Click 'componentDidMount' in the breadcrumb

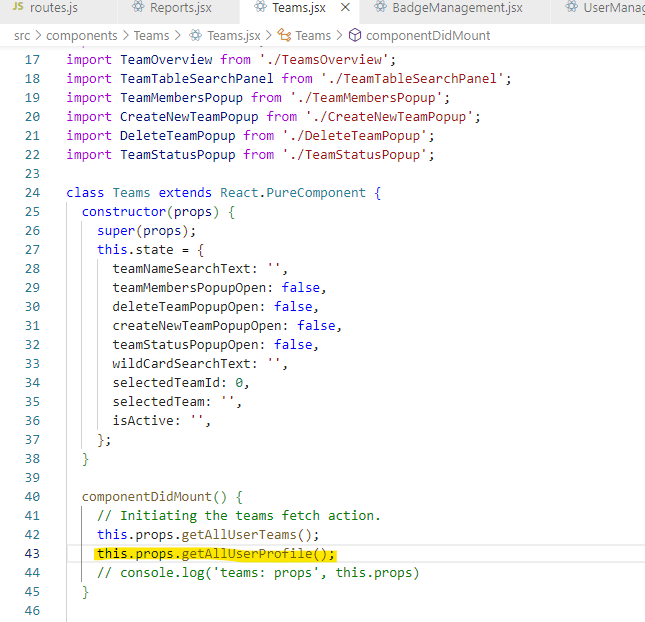coord(428,36)
